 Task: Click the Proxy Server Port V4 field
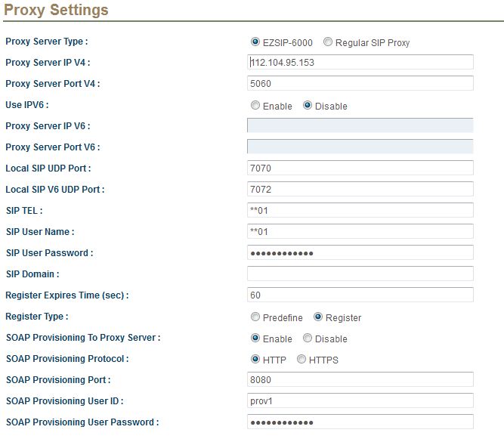(360, 83)
